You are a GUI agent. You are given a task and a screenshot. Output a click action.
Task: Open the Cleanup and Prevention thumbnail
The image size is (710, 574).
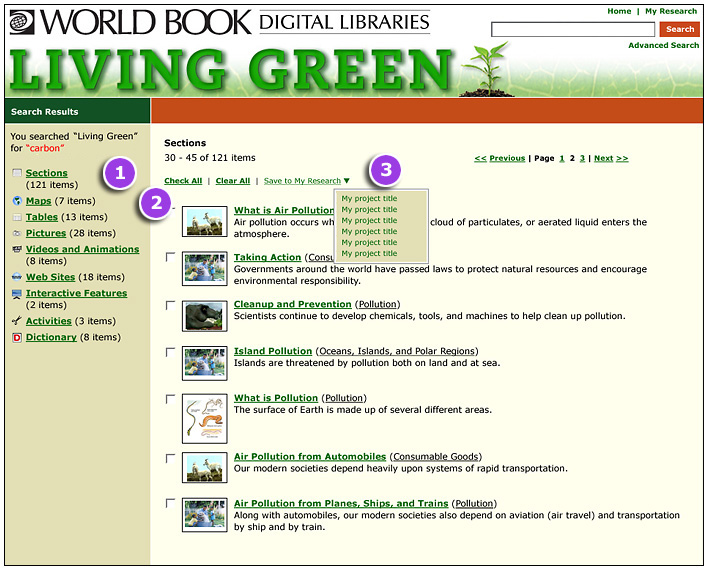pos(205,316)
